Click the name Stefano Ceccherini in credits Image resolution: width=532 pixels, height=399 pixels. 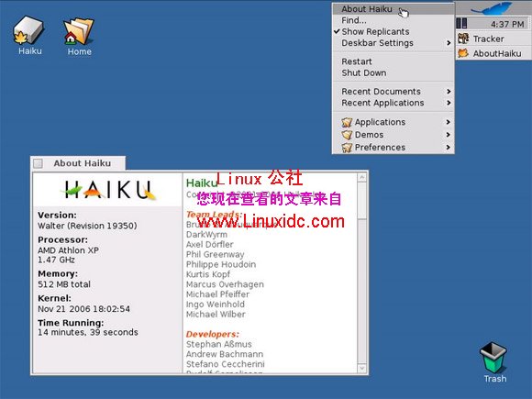tap(226, 364)
